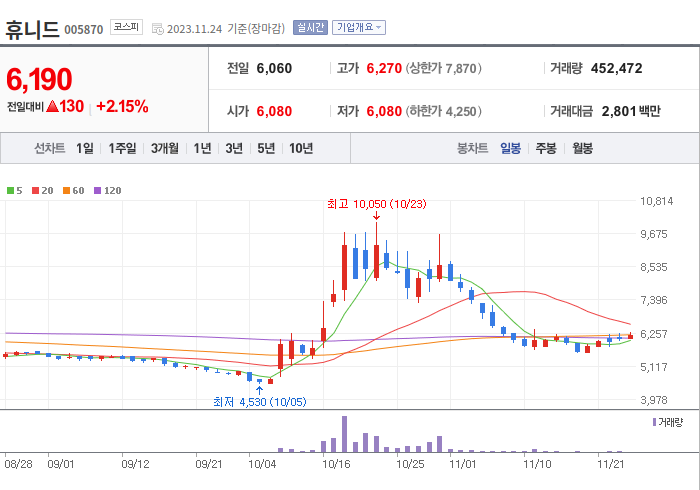Click the 코스피 market badge

[x=126, y=27]
